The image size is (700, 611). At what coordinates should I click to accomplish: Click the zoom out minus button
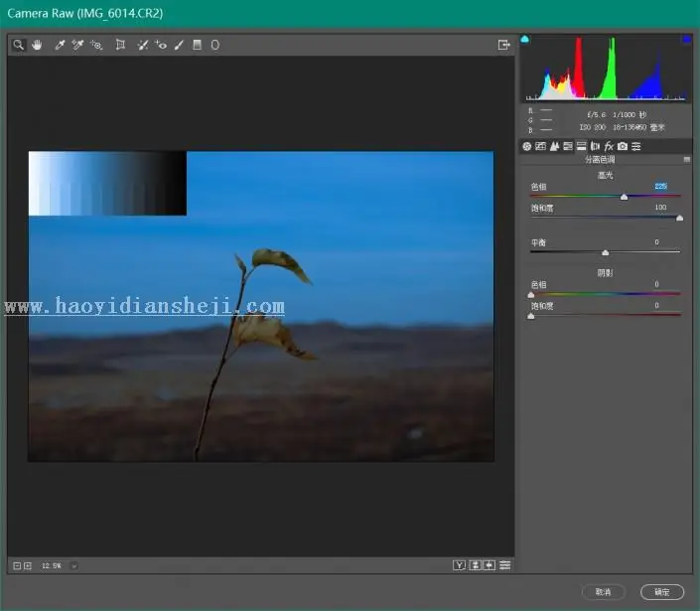click(x=17, y=566)
